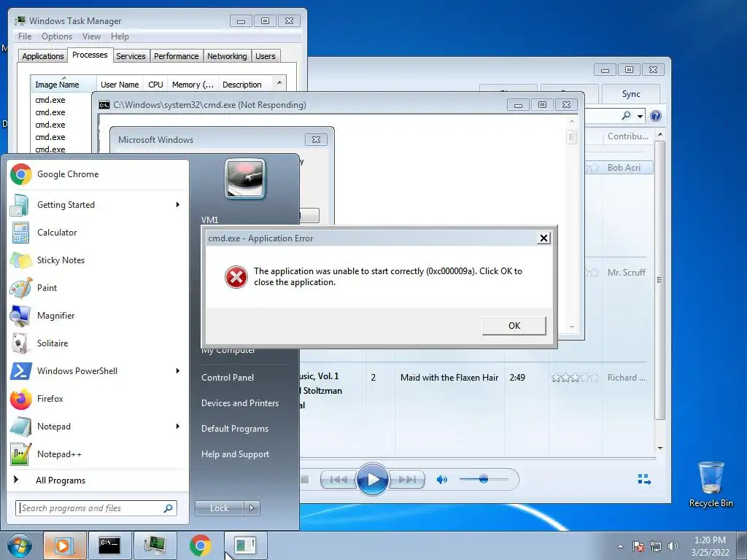Mute Media Player volume speaker
This screenshot has width=747, height=560.
click(x=441, y=480)
